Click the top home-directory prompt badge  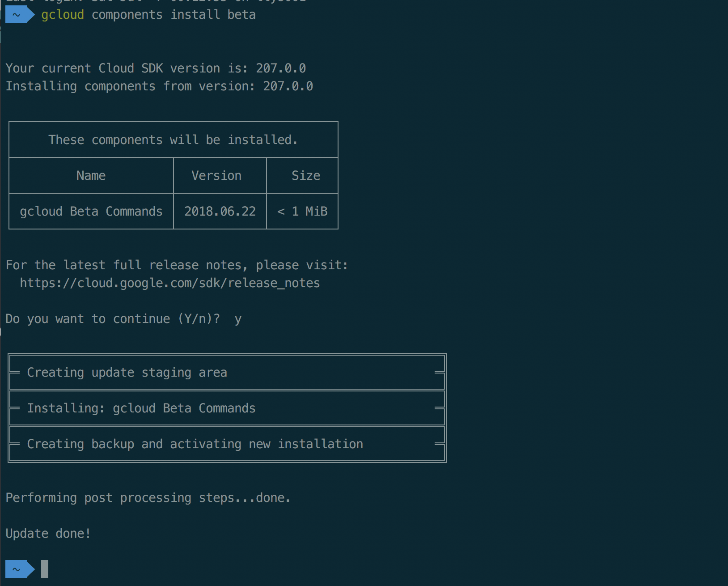[20, 15]
